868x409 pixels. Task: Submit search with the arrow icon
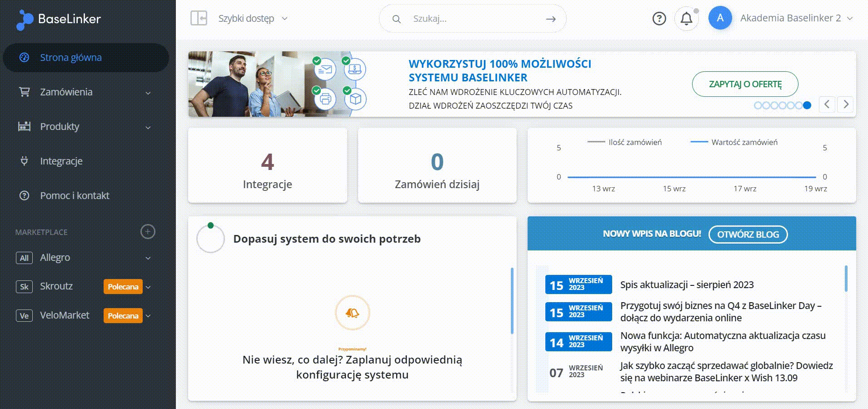click(x=551, y=19)
